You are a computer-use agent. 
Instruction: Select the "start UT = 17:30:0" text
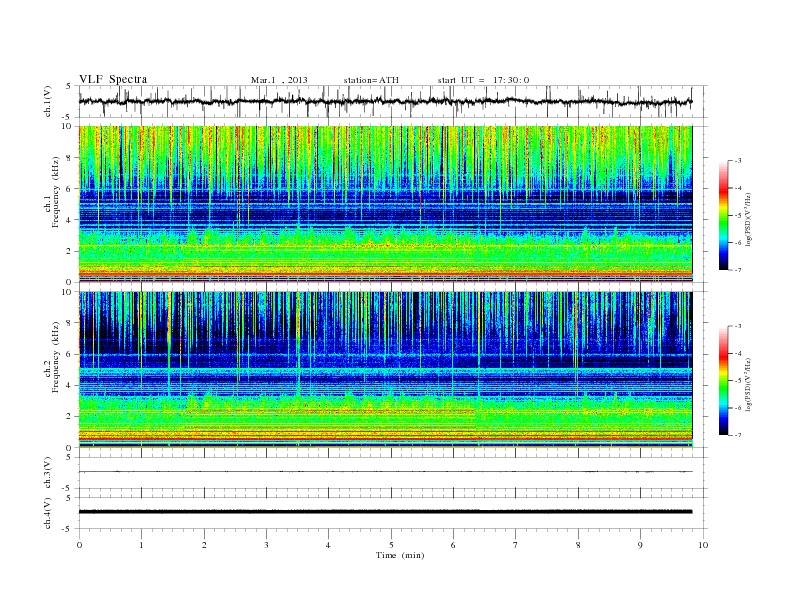click(x=483, y=80)
